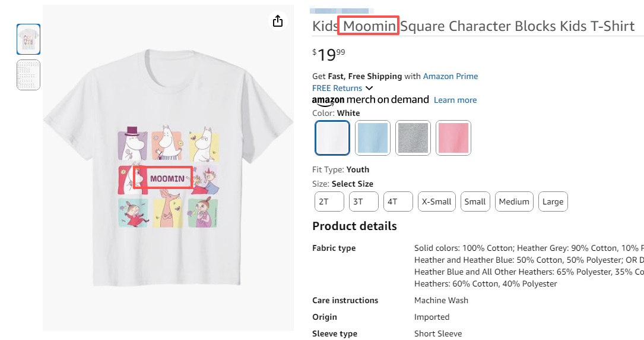The image size is (644, 340).
Task: Select size Medium
Action: pyautogui.click(x=514, y=202)
